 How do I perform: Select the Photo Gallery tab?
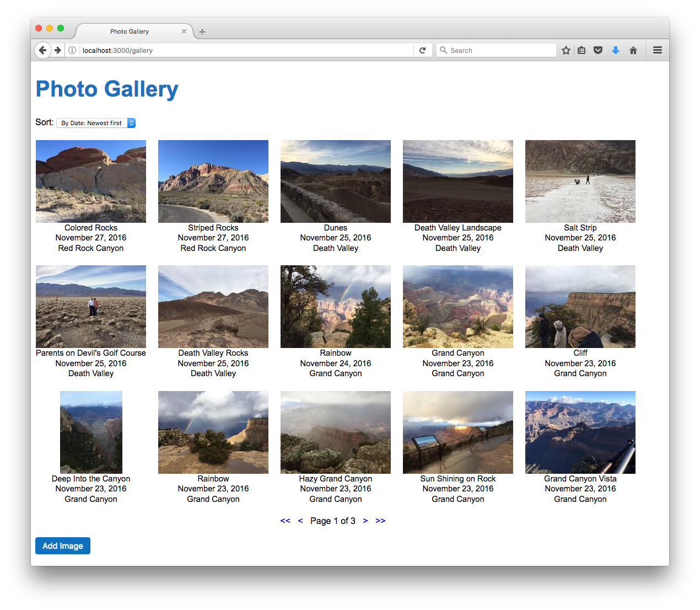coord(134,31)
